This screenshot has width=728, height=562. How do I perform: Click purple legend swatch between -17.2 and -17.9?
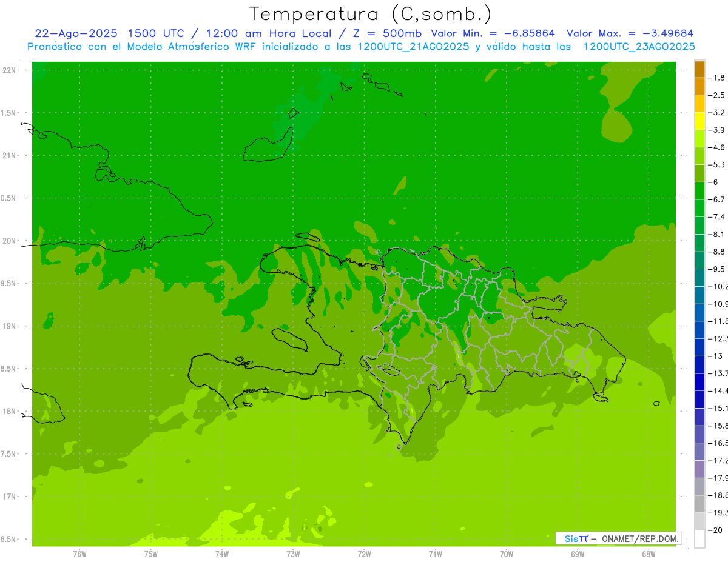[699, 469]
